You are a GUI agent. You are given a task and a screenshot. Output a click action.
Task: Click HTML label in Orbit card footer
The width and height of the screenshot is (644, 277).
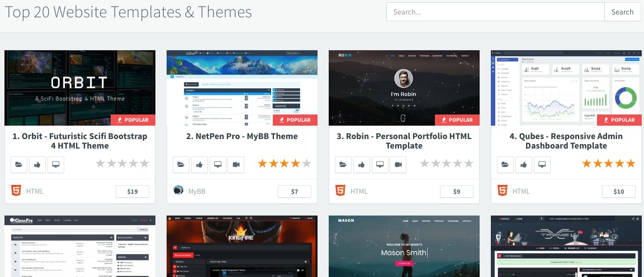[x=35, y=191]
